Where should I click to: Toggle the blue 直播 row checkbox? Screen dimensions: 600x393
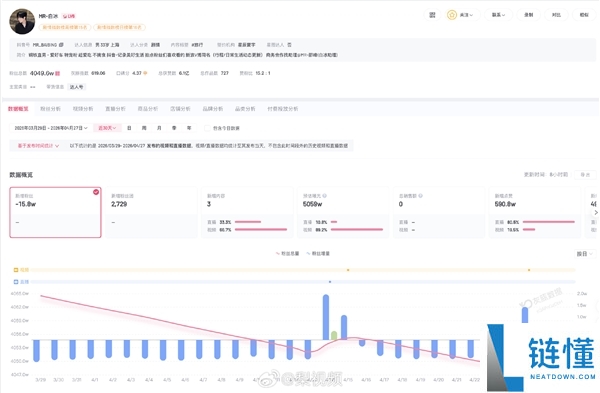tap(16, 282)
